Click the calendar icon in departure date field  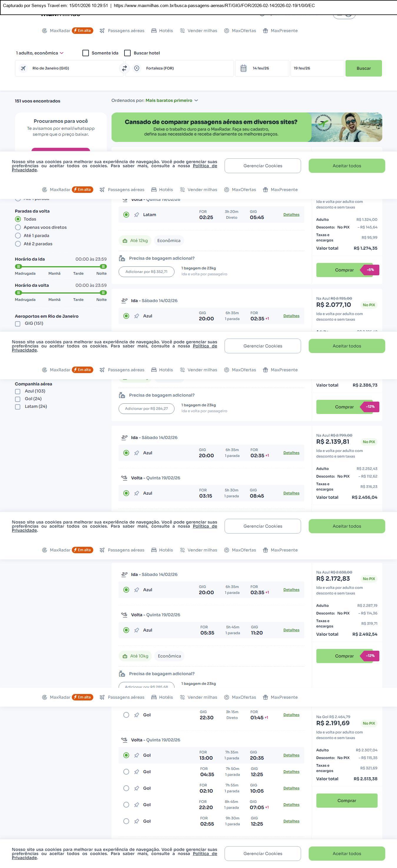click(243, 68)
